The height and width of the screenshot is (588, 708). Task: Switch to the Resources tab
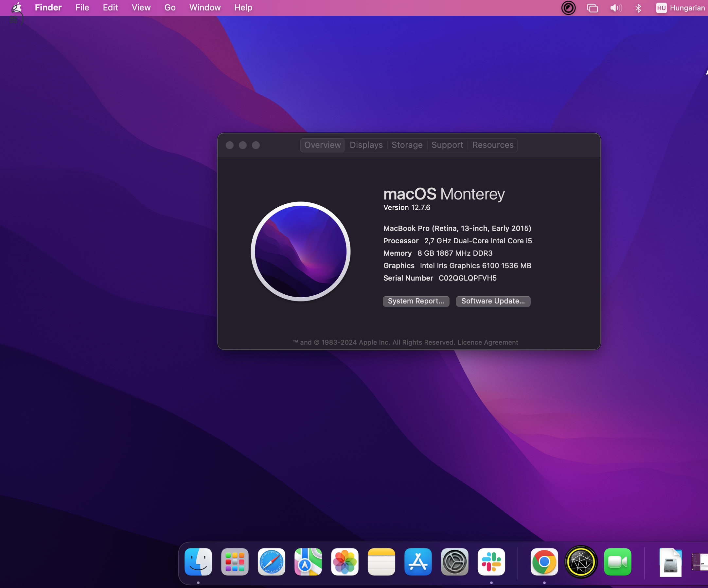click(x=493, y=145)
